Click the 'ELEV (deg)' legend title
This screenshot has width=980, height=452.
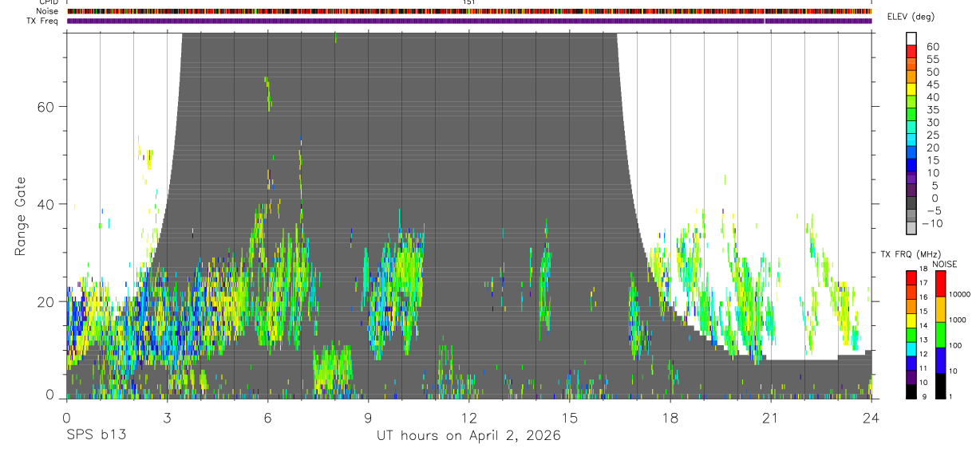pyautogui.click(x=911, y=17)
